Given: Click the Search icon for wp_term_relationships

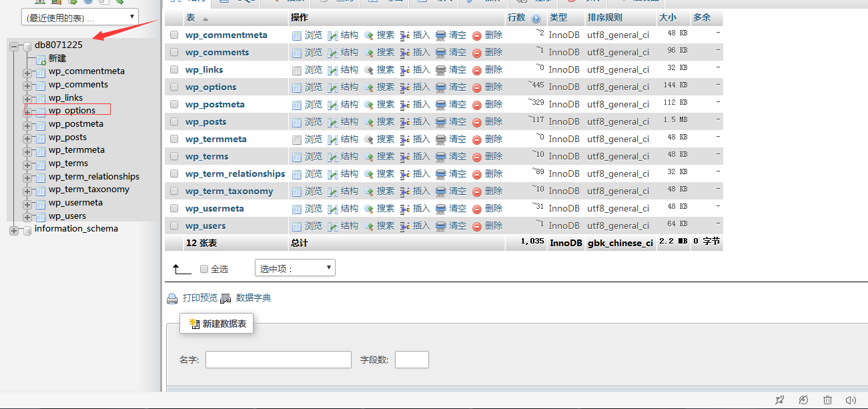Looking at the screenshot, I should [369, 174].
